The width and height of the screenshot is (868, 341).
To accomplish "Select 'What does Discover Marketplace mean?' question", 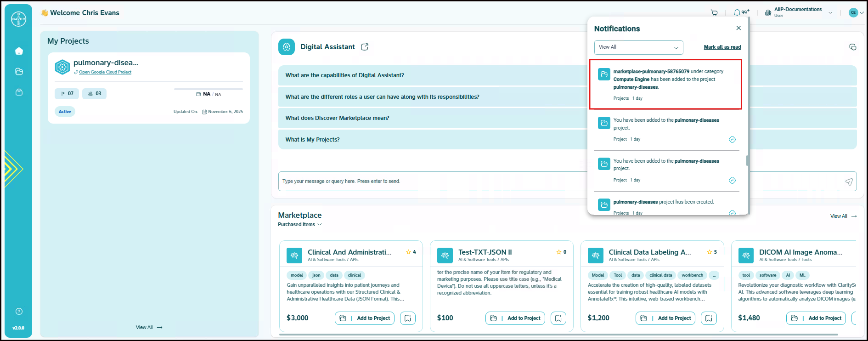I will (337, 118).
